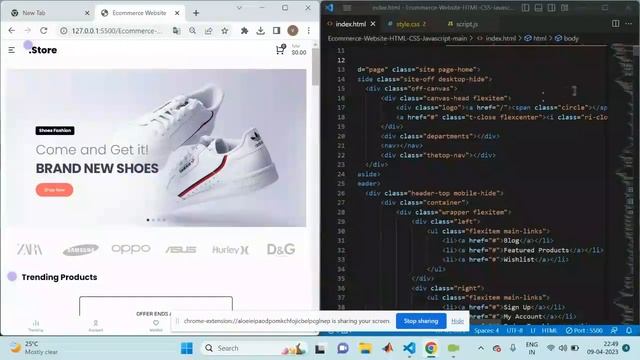Click the translate icon in Chrome address bar
The height and width of the screenshot is (360, 640).
click(176, 31)
